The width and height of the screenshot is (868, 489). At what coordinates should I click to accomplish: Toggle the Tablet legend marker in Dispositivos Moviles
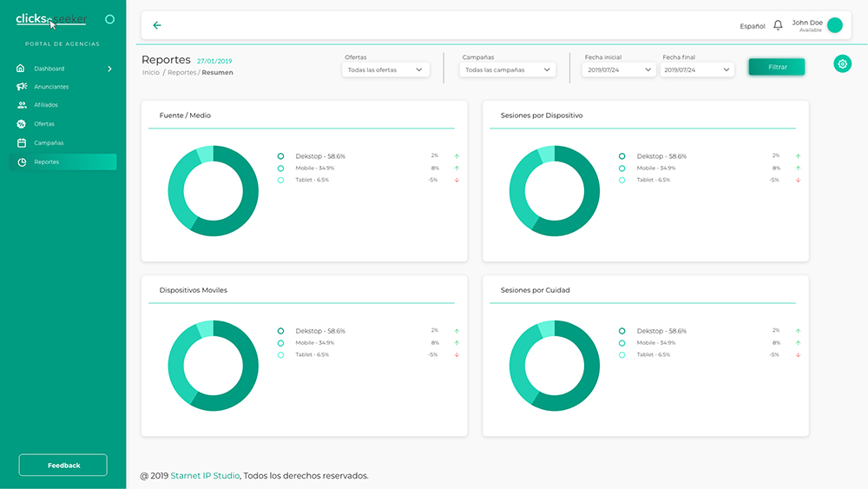point(280,354)
